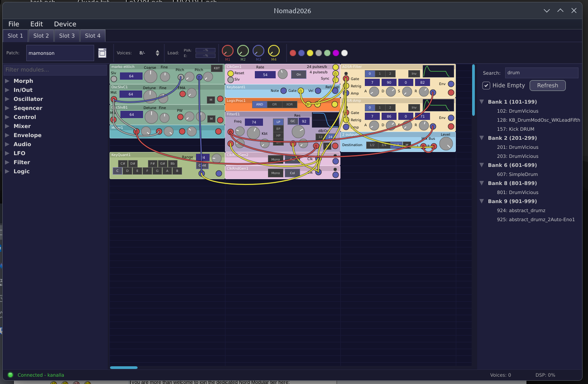Collapse Bank 9 (901-999)
588x384 pixels.
point(482,201)
